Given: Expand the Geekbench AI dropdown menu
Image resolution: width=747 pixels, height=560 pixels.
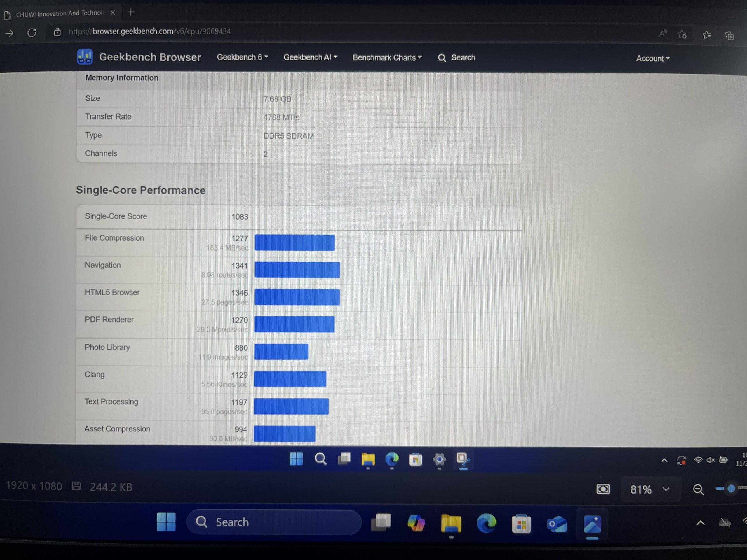Looking at the screenshot, I should [x=310, y=57].
